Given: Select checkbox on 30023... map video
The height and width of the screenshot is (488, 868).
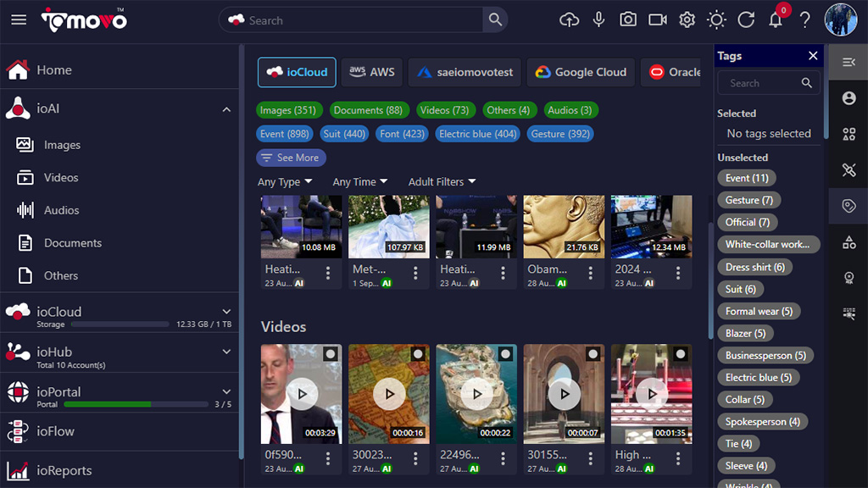Looking at the screenshot, I should tap(418, 354).
